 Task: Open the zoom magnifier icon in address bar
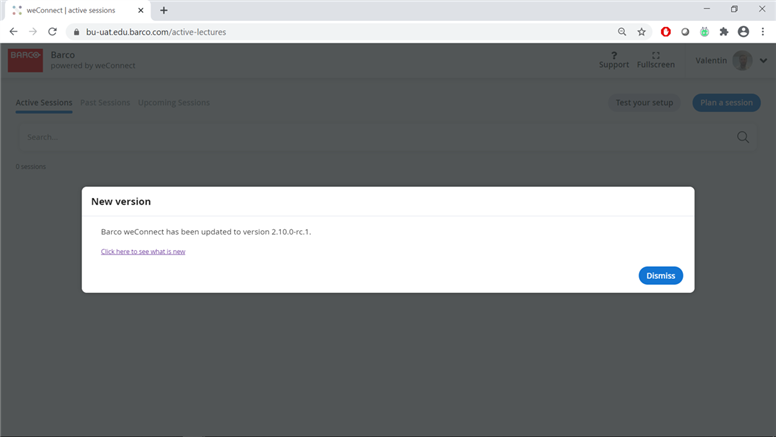[622, 32]
